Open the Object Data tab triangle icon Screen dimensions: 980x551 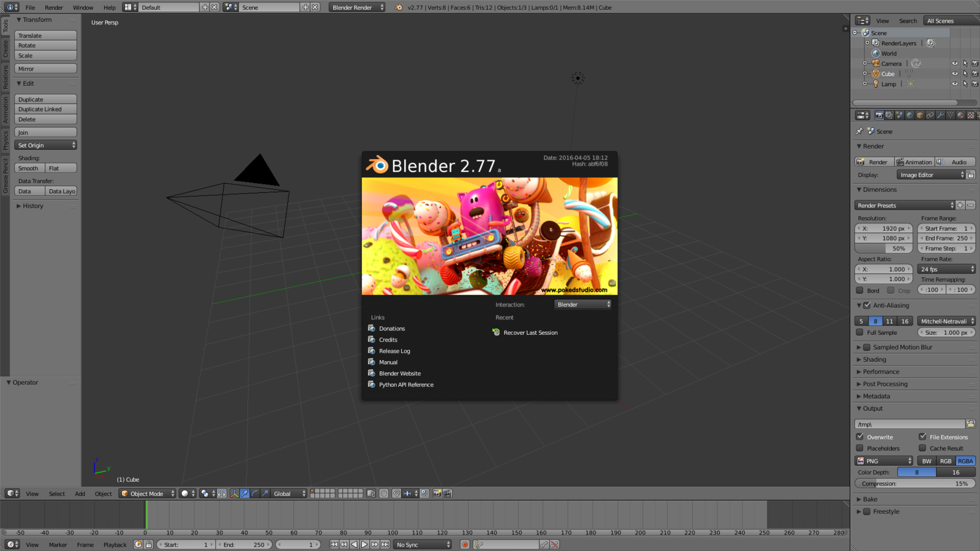click(x=951, y=115)
